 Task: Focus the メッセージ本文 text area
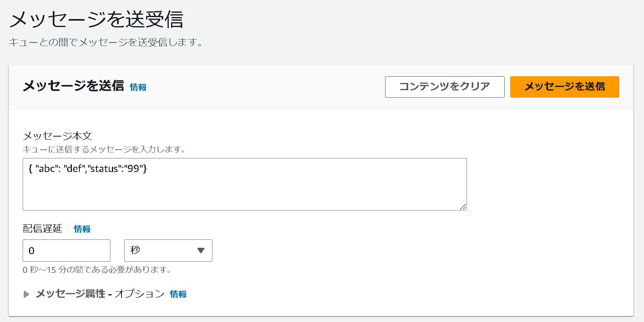tap(245, 184)
